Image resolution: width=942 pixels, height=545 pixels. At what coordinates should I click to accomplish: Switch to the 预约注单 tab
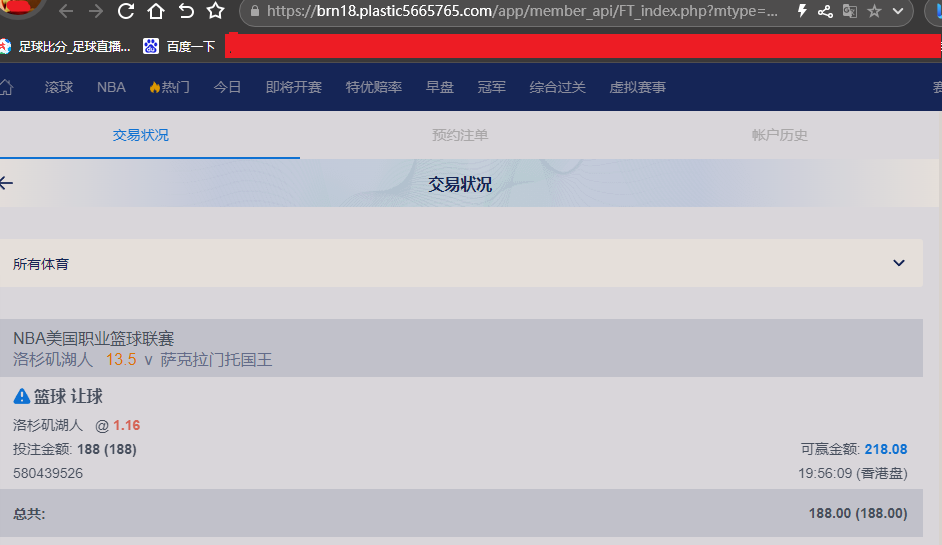pyautogui.click(x=460, y=135)
